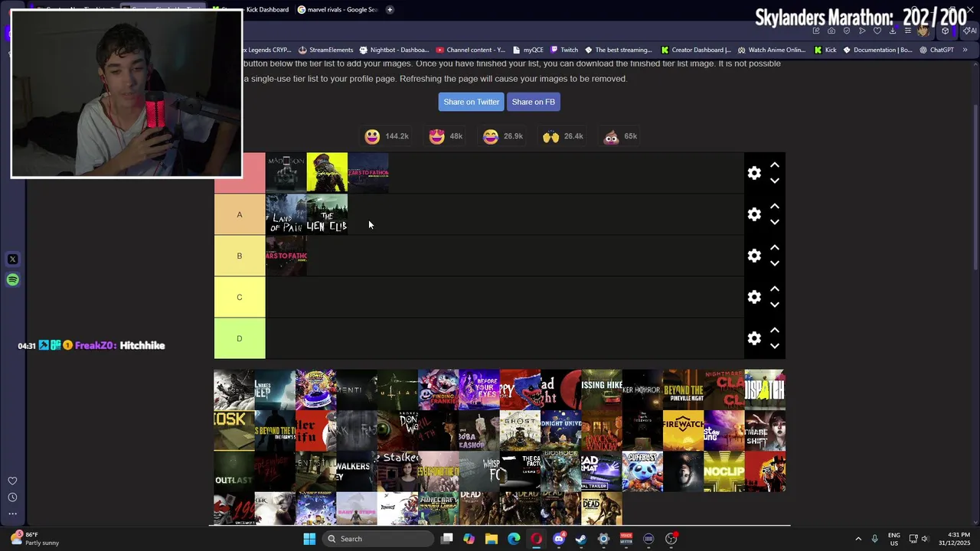Viewport: 980px width, 551px height.
Task: Open settings gear for the B tier row
Action: [754, 256]
